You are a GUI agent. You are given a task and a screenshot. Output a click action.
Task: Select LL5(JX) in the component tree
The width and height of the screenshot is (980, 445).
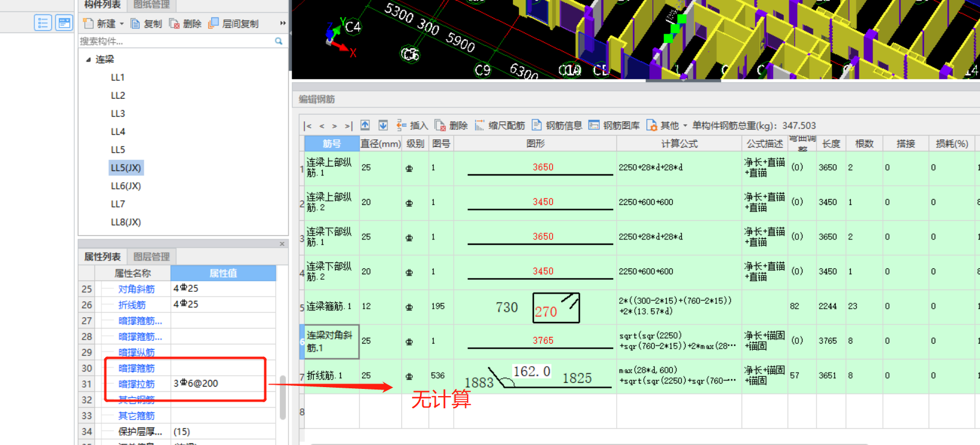pos(126,168)
